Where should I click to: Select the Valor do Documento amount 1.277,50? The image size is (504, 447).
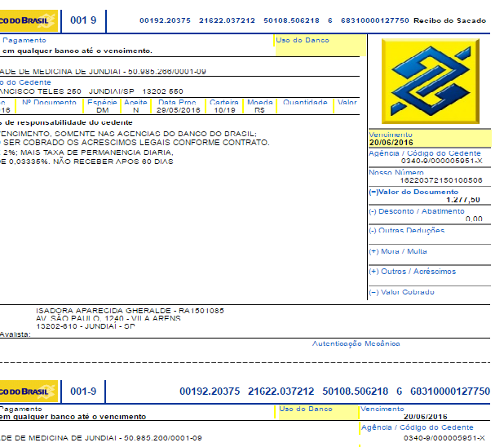[462, 200]
